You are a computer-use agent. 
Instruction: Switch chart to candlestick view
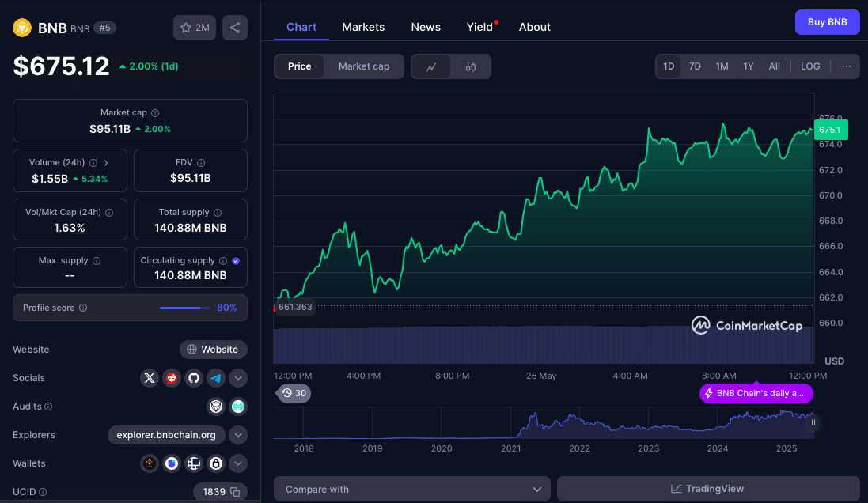pos(471,66)
